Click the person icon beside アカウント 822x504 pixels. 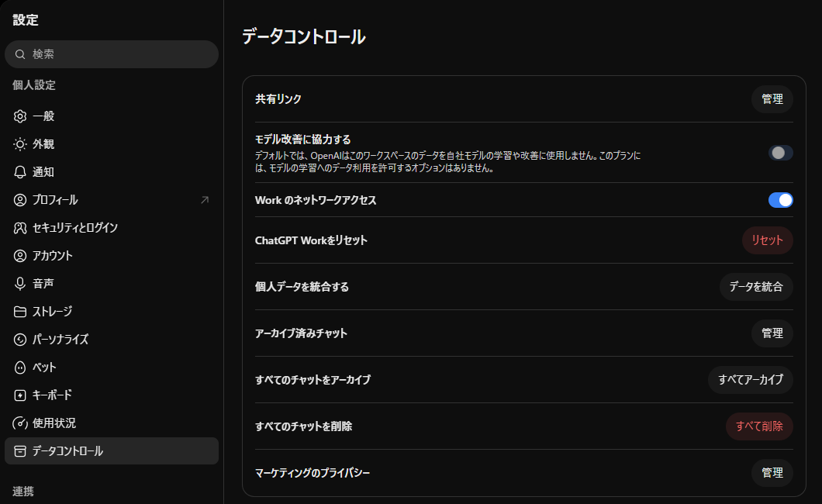tap(20, 256)
